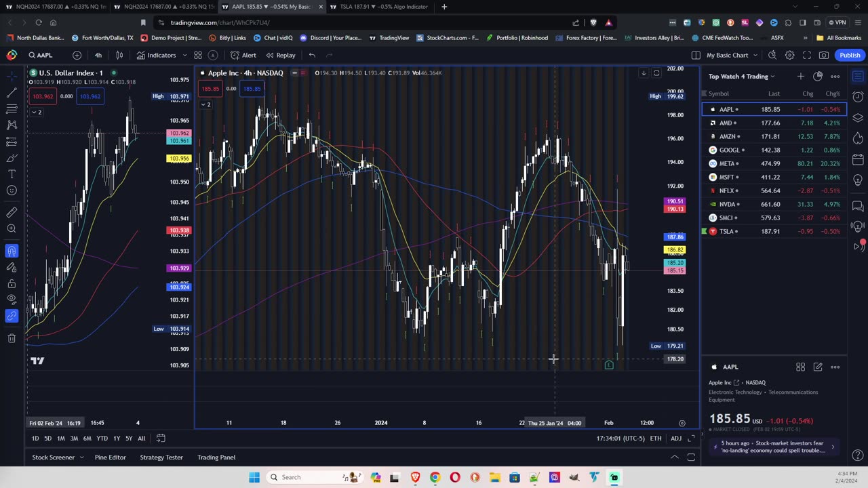The width and height of the screenshot is (868, 488).
Task: Open the AAPL symbol search
Action: click(40, 55)
